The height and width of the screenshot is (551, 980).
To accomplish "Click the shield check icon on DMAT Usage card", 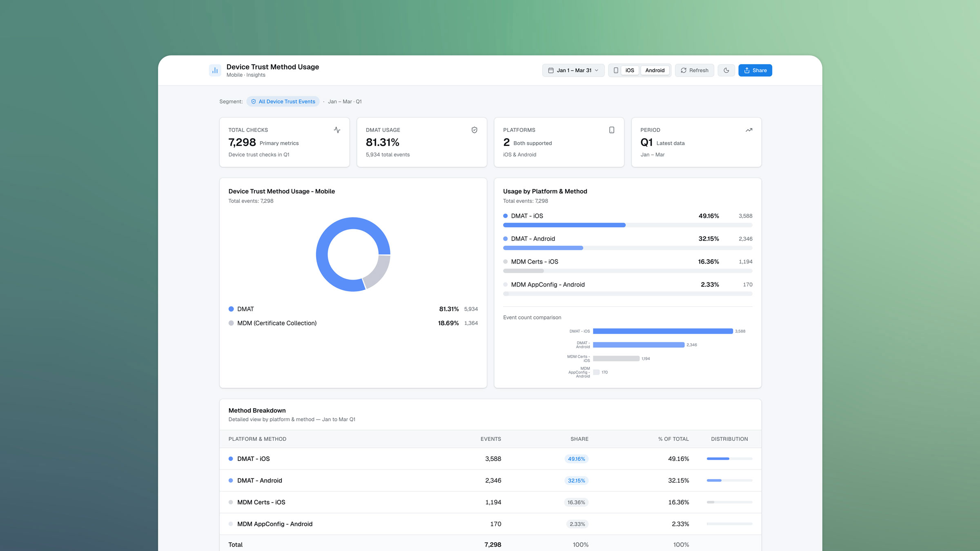I will [474, 130].
